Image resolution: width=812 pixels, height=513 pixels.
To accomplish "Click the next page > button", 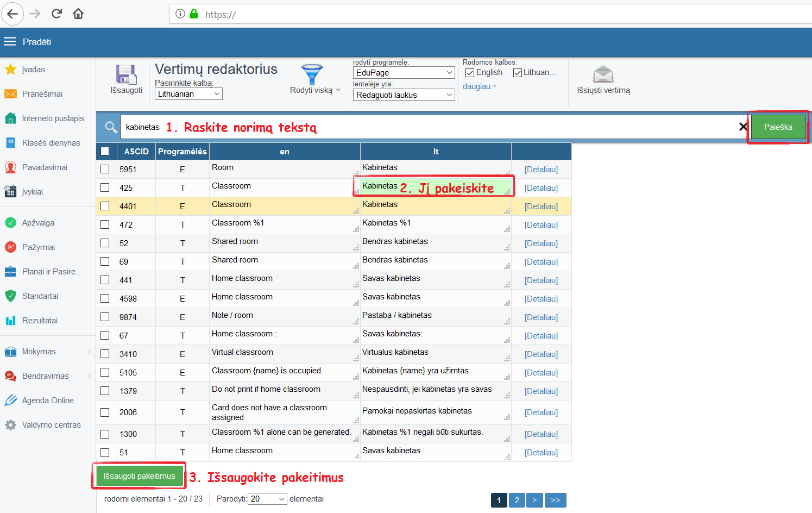I will click(534, 500).
